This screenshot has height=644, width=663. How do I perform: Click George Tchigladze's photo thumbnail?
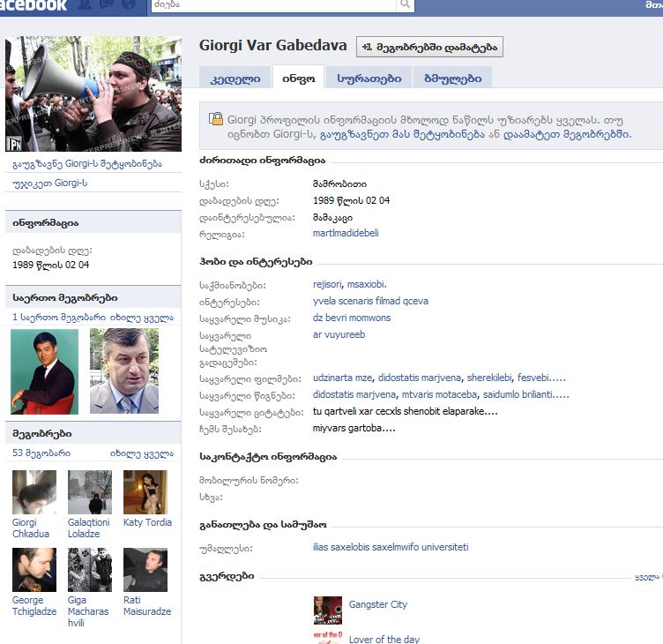(x=34, y=570)
